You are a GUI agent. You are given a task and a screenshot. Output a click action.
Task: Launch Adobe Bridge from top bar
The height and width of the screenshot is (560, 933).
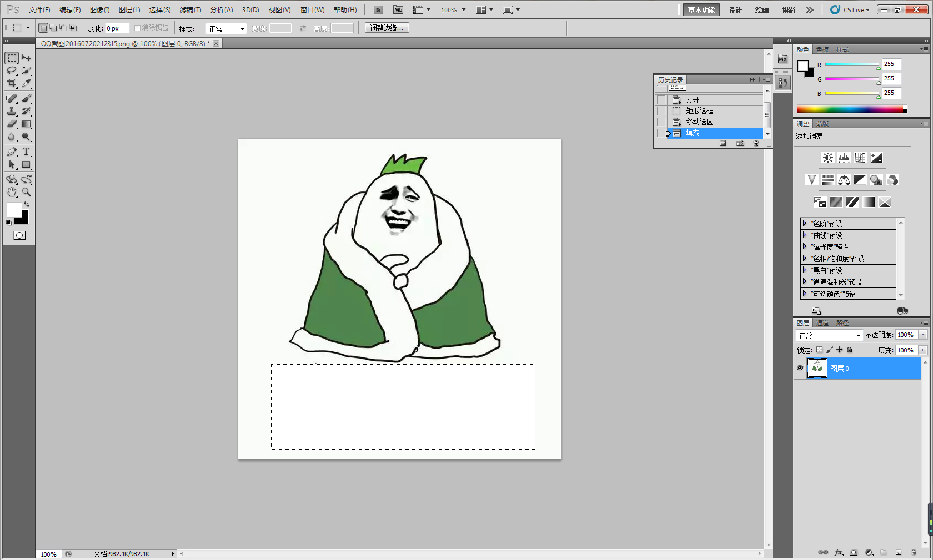click(378, 10)
